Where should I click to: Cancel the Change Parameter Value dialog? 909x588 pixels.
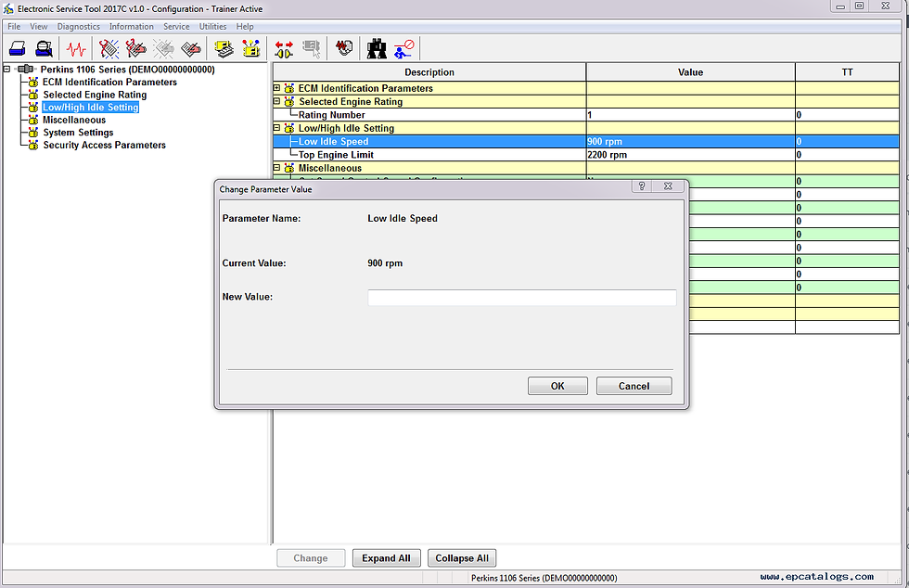634,386
